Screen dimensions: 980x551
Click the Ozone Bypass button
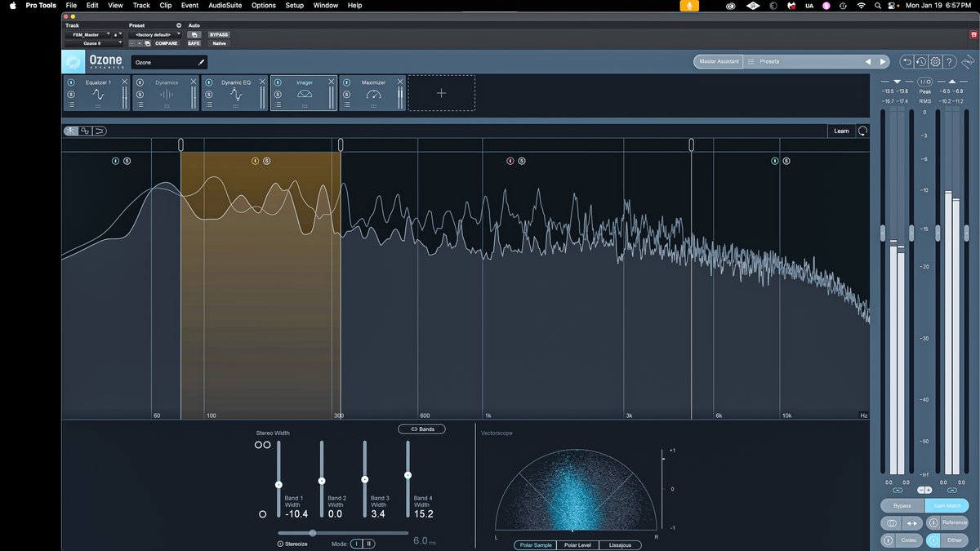(x=902, y=506)
